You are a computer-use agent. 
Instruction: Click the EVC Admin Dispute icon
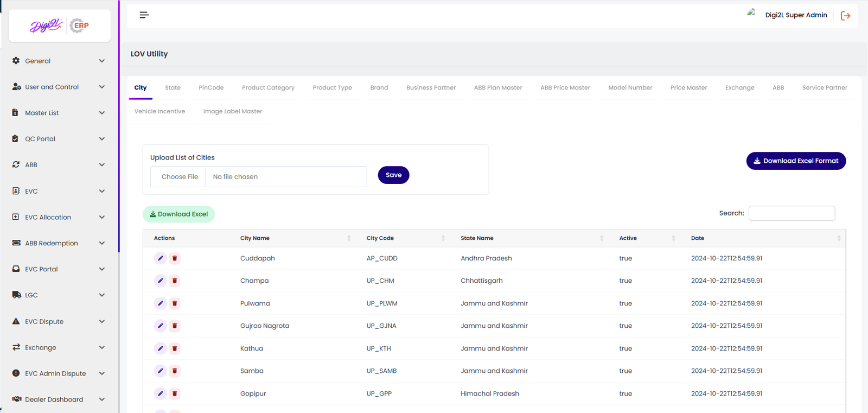point(16,373)
